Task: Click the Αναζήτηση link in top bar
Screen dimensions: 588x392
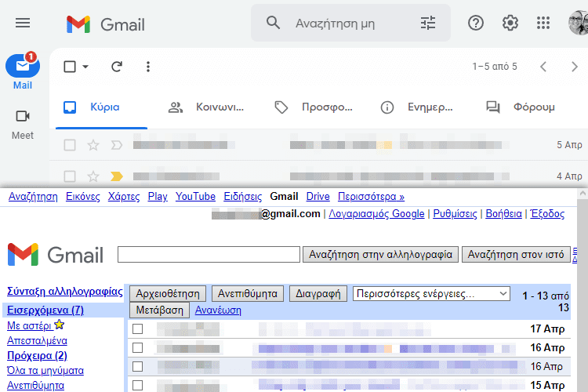Action: 33,197
